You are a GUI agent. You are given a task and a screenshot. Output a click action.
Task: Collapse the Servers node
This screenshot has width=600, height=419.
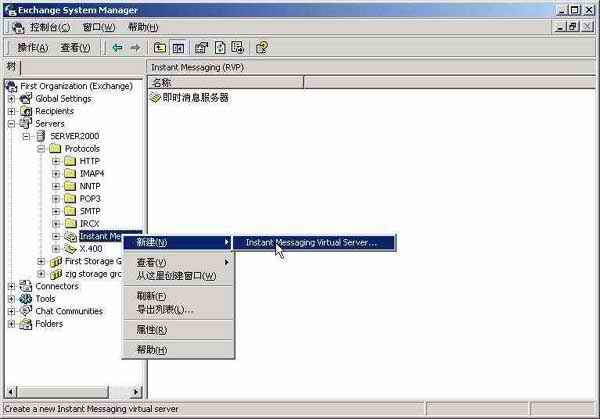pyautogui.click(x=11, y=124)
